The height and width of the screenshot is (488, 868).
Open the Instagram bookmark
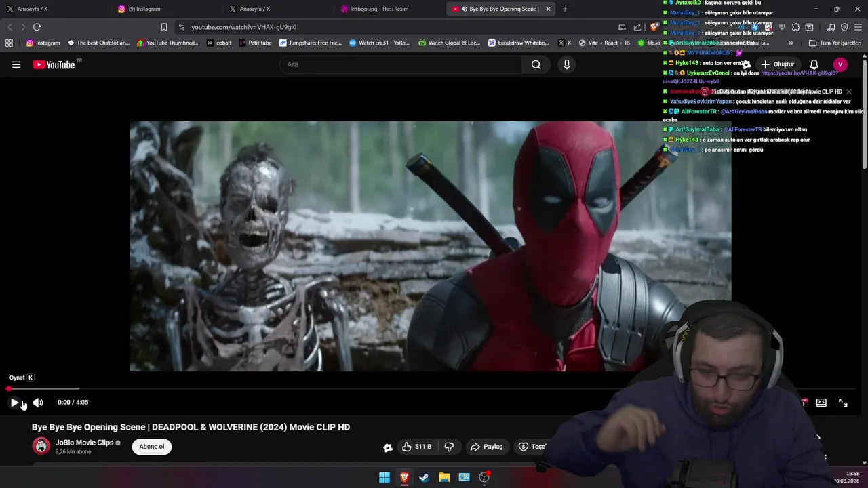[x=43, y=43]
